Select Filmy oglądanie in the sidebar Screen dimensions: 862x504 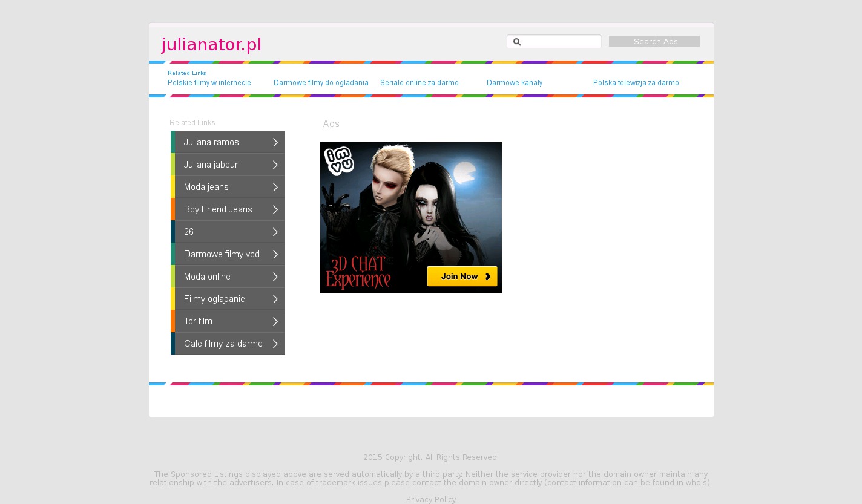214,299
